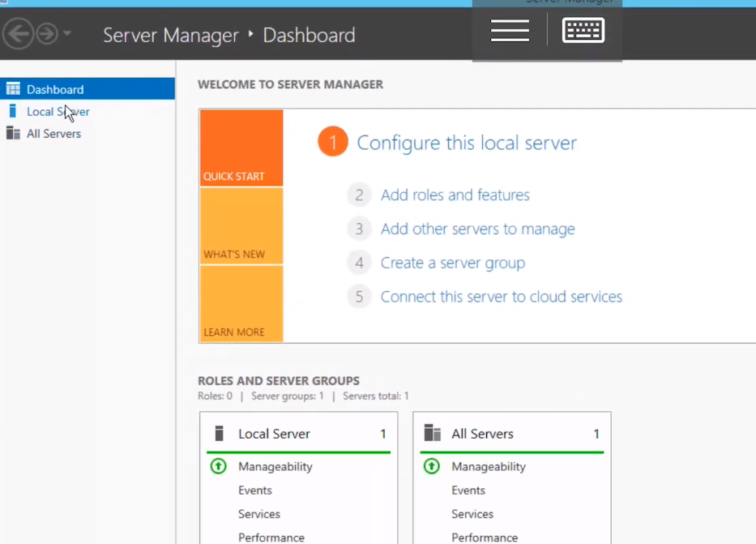Click Add roles and features

point(455,195)
